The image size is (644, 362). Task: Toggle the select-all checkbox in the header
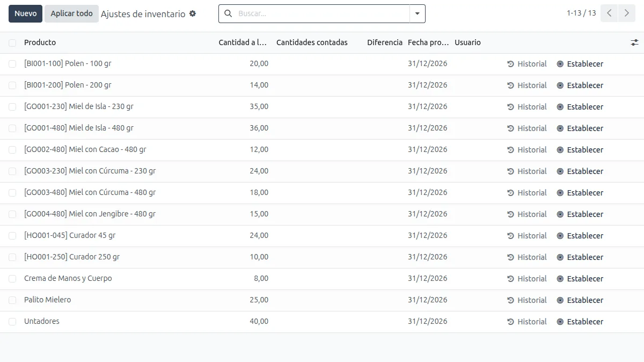(x=12, y=42)
